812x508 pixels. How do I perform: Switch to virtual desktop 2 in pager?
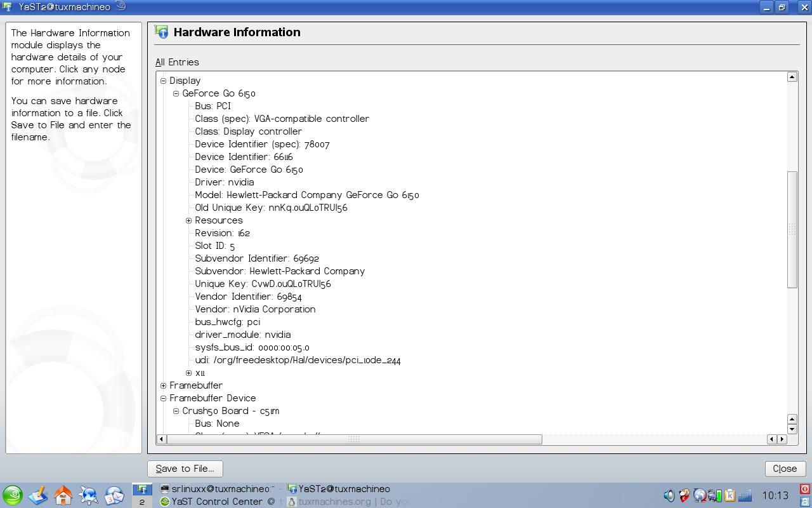click(x=142, y=502)
